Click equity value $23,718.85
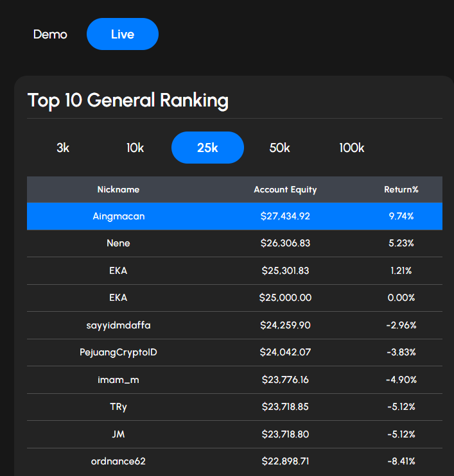 [285, 407]
